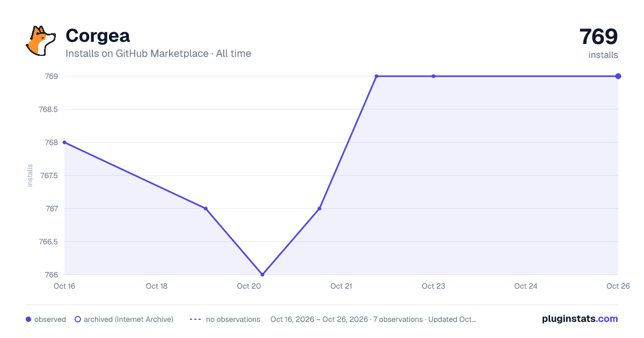Click the y-axis label 767.5
This screenshot has width=644, height=338.
48,175
